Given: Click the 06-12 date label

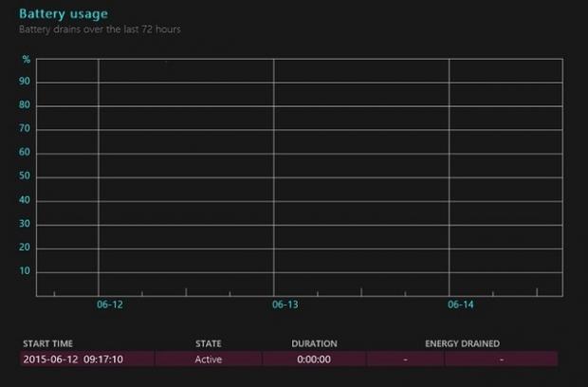Looking at the screenshot, I should (x=110, y=304).
